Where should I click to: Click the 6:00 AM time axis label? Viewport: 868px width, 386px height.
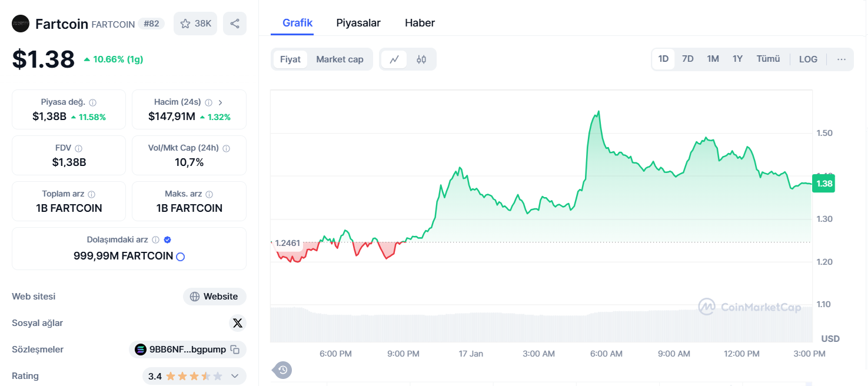606,354
